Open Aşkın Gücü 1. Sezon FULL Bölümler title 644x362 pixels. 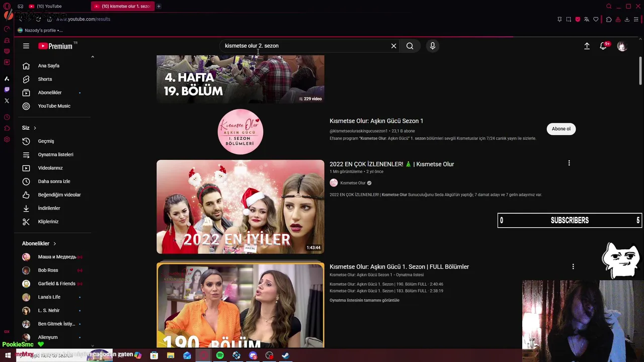point(399,266)
